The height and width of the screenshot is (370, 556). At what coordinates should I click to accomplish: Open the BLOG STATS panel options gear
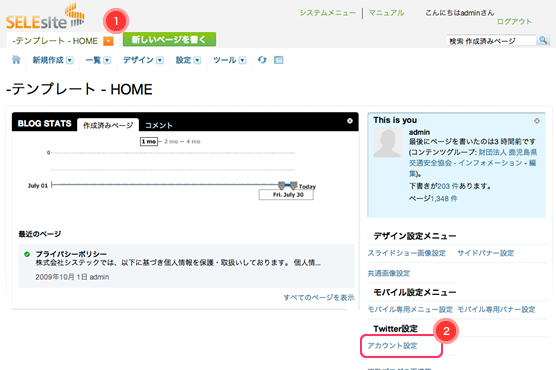click(x=350, y=121)
